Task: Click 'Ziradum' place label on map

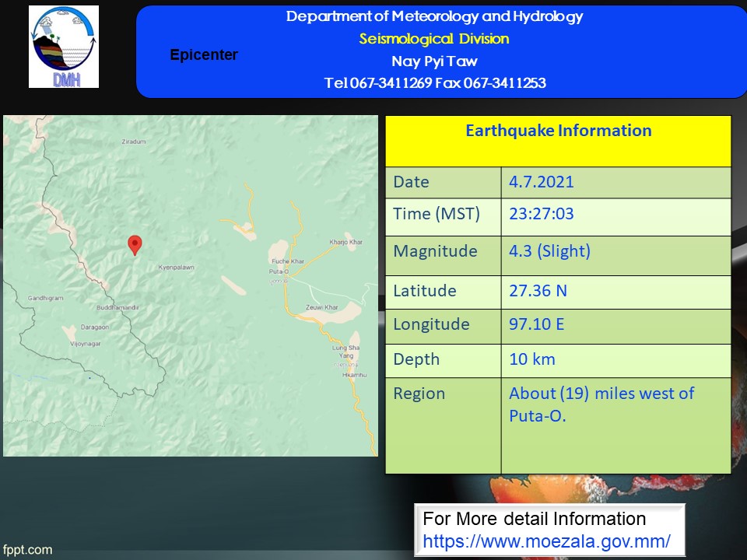Action: point(134,142)
